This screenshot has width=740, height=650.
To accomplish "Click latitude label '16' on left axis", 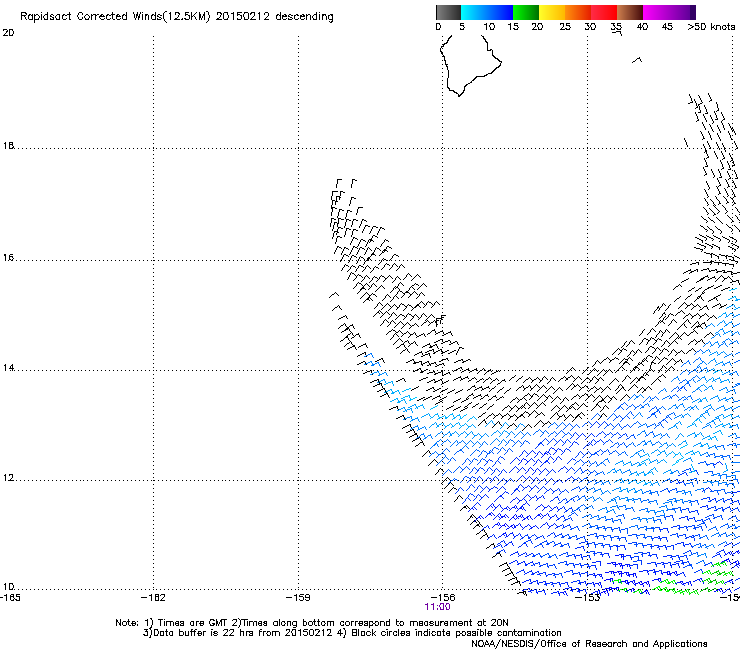I will point(8,258).
